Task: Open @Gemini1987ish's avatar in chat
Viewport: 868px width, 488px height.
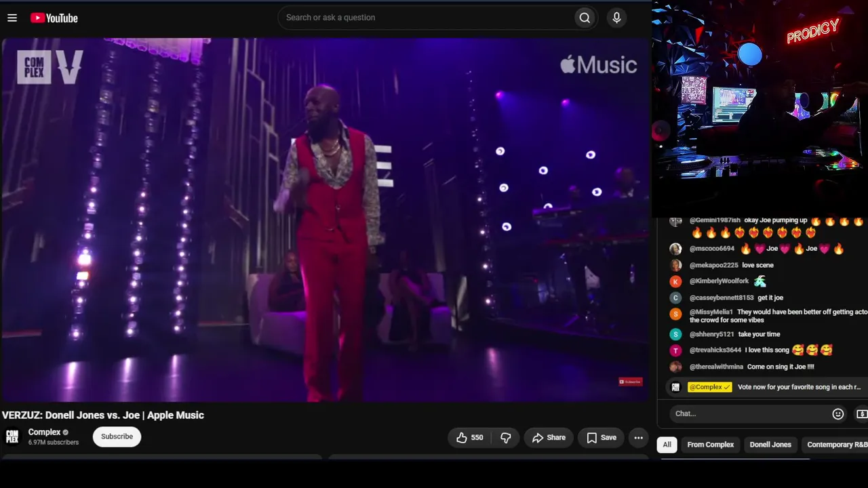Action: point(675,221)
